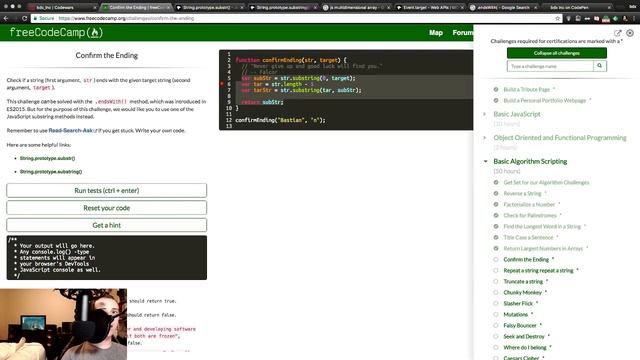This screenshot has height=360, width=640.
Task: Click code line 'var tarStr = str.substring(tar, subStr);'
Action: pos(302,90)
